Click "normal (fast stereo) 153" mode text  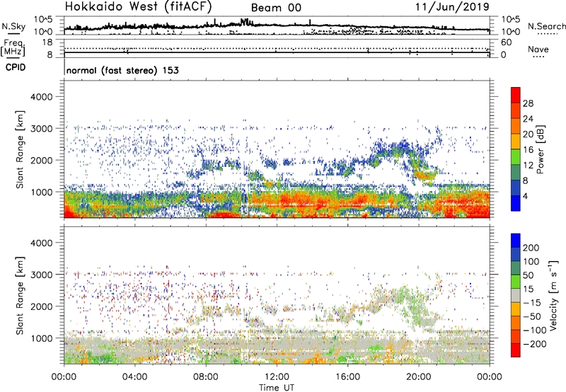(x=122, y=70)
